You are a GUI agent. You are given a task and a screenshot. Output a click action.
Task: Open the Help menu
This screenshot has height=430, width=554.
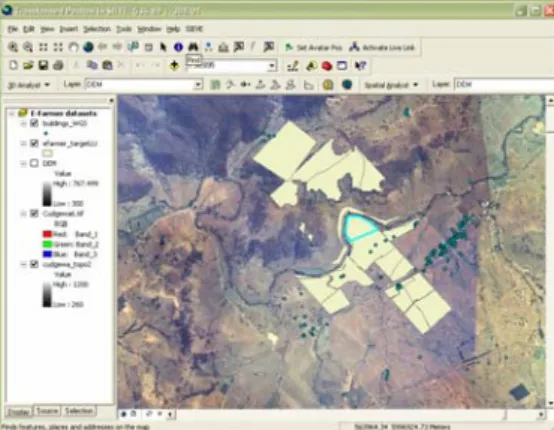pyautogui.click(x=173, y=29)
